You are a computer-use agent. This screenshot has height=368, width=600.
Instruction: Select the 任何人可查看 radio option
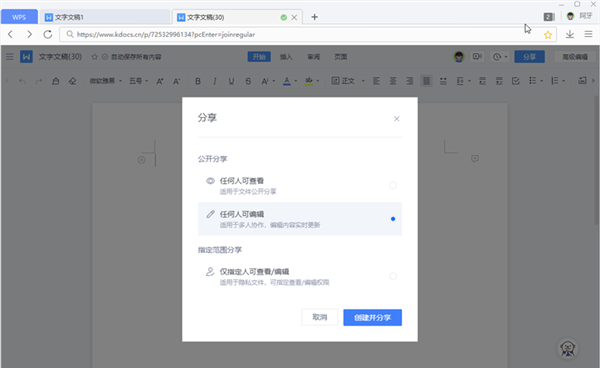tap(393, 186)
